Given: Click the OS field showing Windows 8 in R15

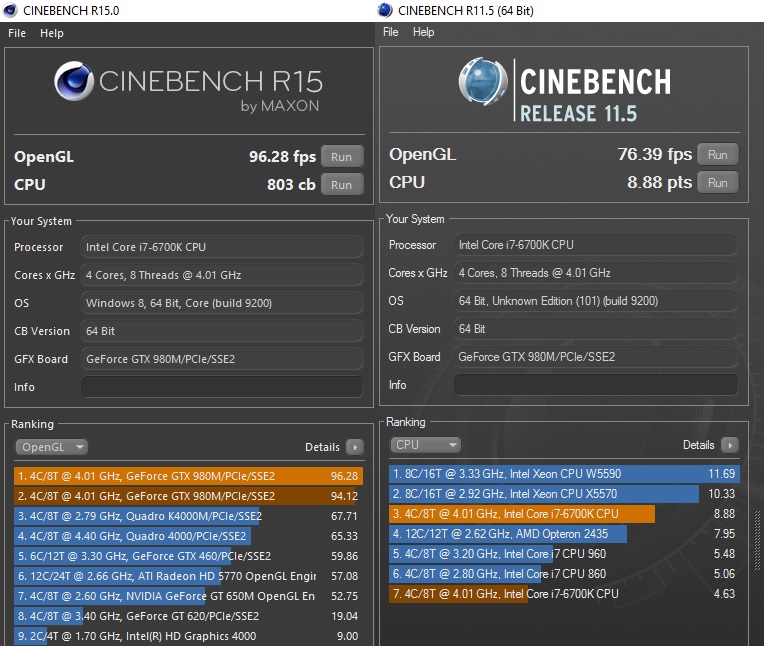Looking at the screenshot, I should click(222, 303).
